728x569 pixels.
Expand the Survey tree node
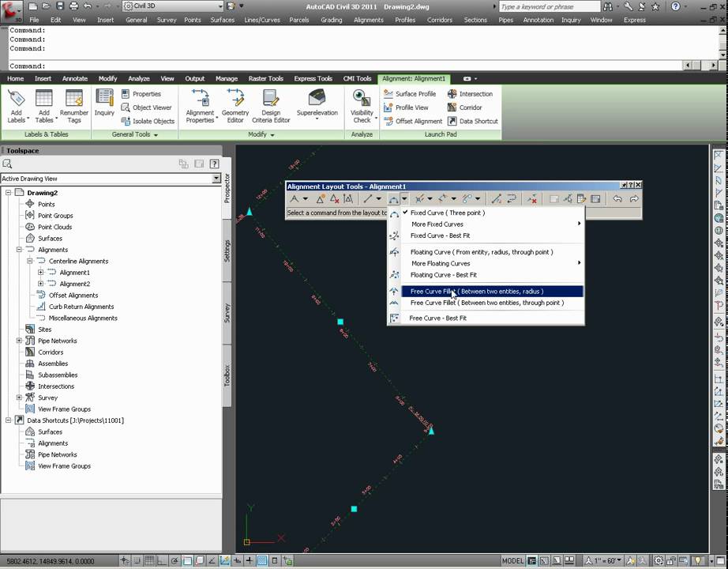point(19,398)
